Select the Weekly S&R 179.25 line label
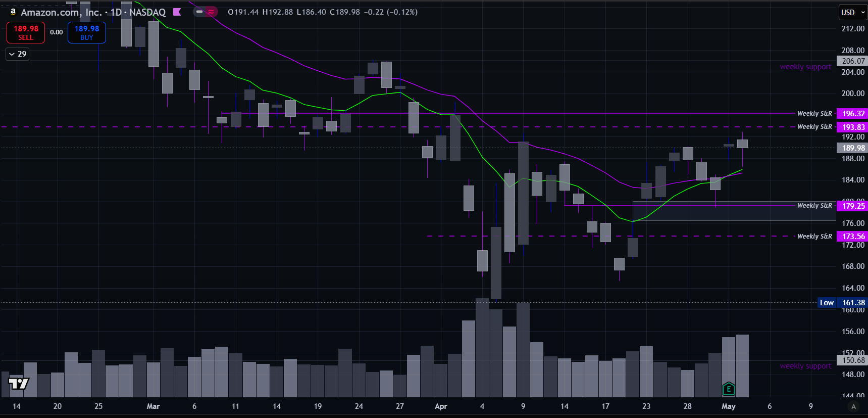Screen dimensions: 868x418 coord(814,206)
